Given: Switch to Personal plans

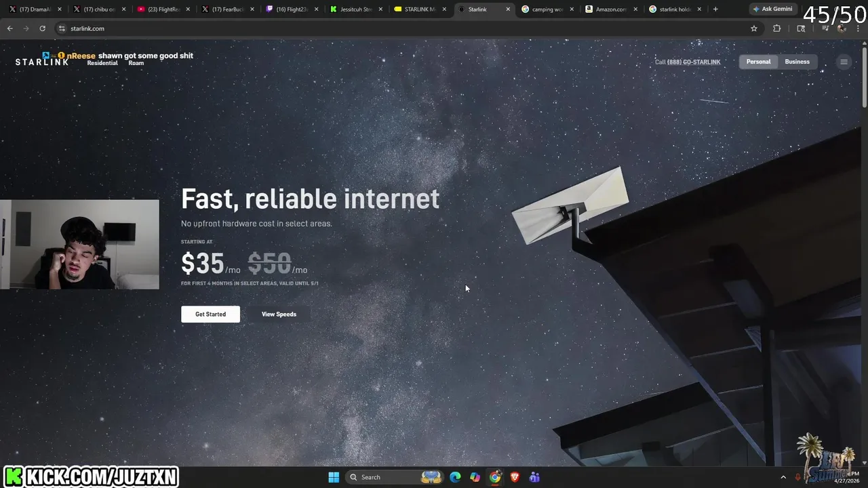Looking at the screenshot, I should pos(758,62).
